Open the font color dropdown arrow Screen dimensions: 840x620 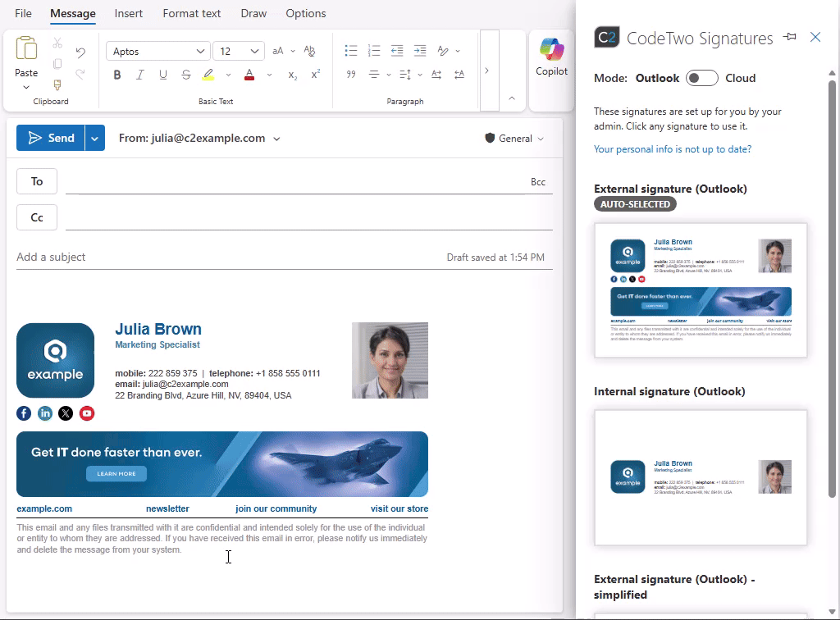(269, 75)
